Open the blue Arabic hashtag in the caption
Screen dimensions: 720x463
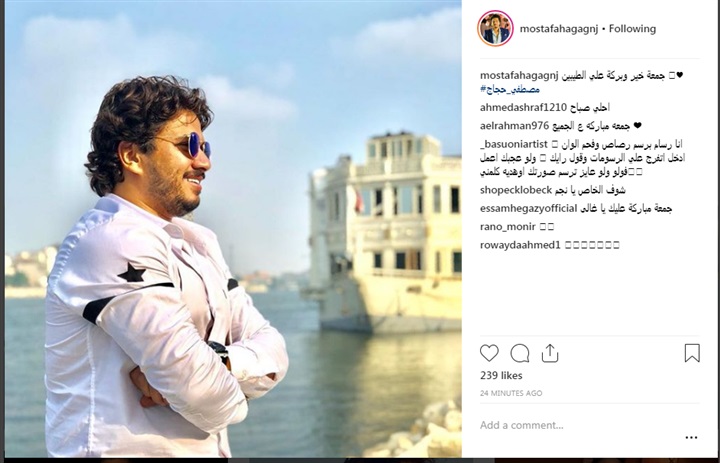tap(510, 89)
